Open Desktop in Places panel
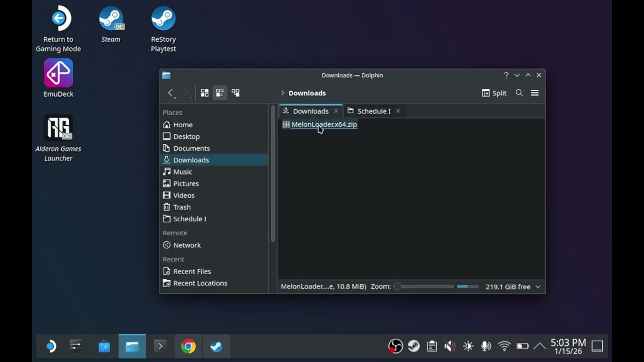Viewport: 644px width, 362px height. point(214,136)
